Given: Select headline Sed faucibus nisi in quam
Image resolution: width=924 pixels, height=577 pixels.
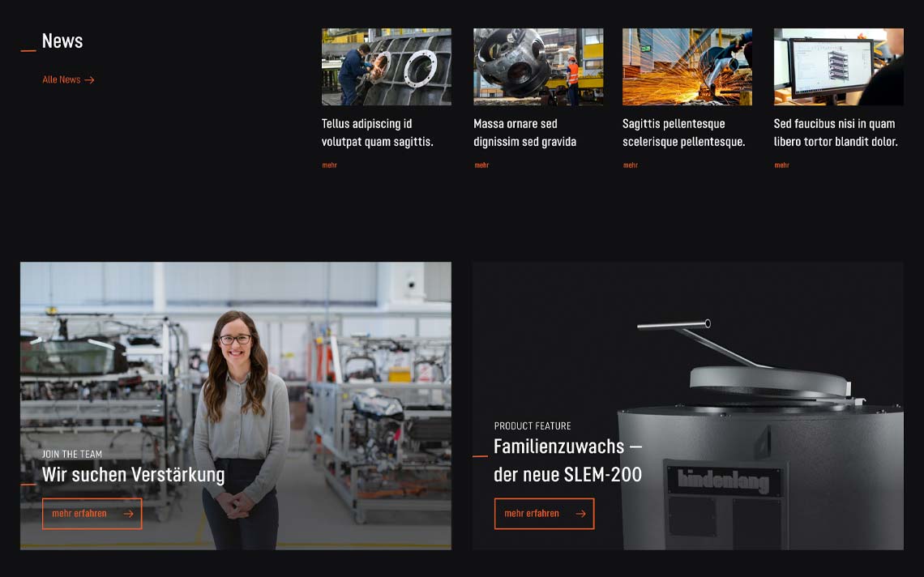Looking at the screenshot, I should coord(836,133).
